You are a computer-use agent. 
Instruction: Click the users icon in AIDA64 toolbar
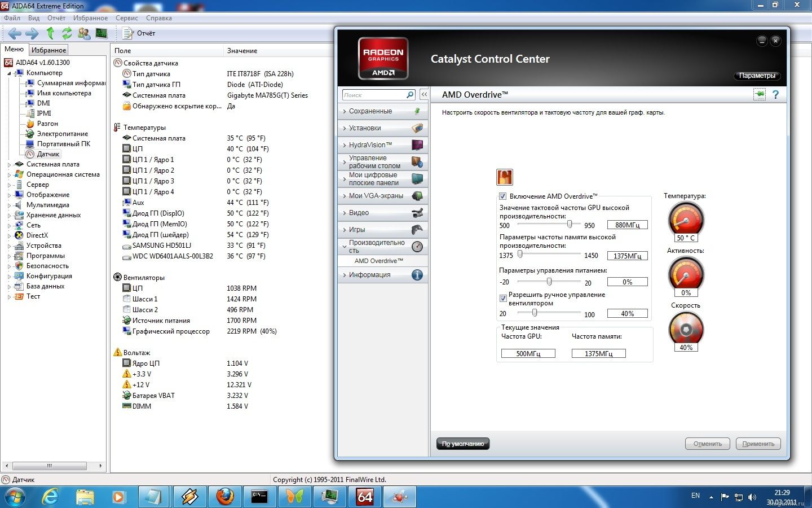(x=84, y=33)
